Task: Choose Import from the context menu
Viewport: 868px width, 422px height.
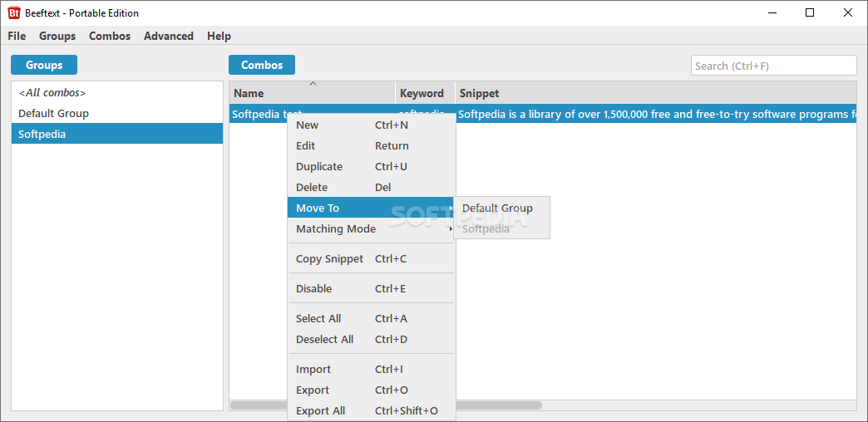Action: [372, 369]
